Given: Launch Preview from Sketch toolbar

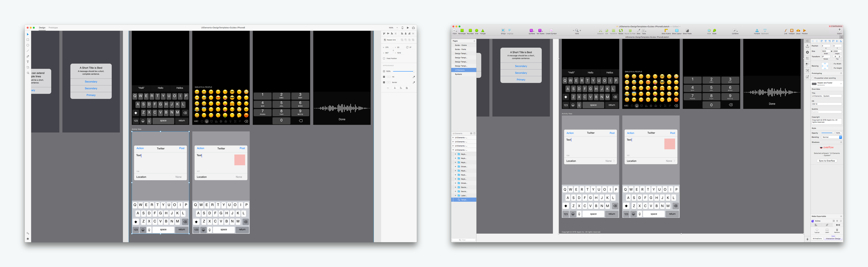Looking at the screenshot, I should pyautogui.click(x=805, y=31).
